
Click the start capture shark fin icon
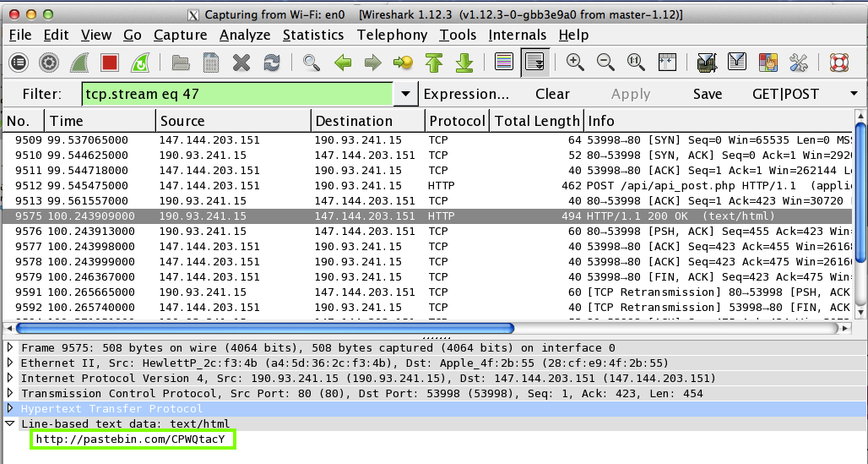coord(79,63)
